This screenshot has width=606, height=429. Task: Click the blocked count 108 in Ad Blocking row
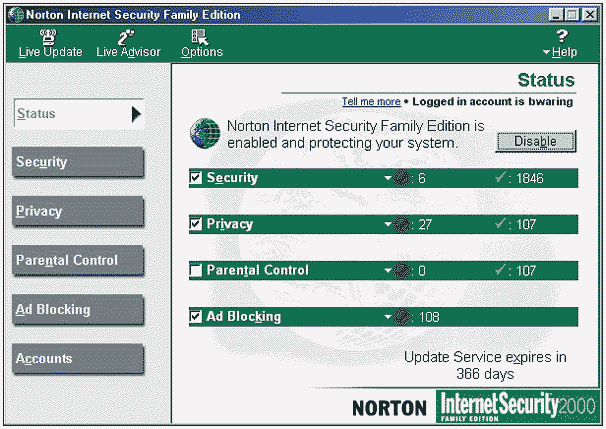(x=429, y=317)
